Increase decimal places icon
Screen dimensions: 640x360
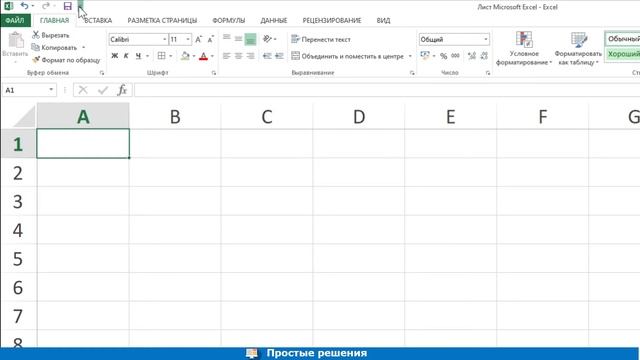point(472,56)
